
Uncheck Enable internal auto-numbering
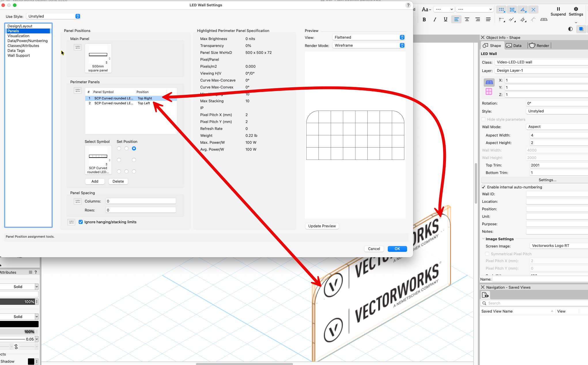tap(484, 187)
